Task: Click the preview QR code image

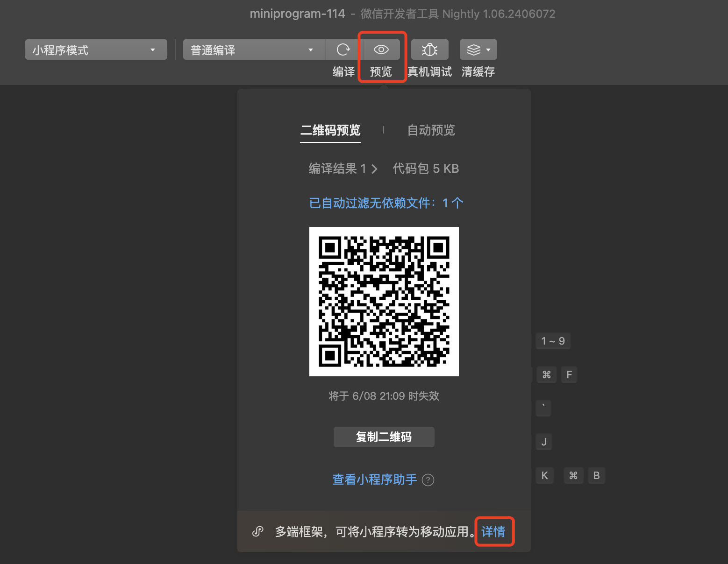Action: coord(384,302)
